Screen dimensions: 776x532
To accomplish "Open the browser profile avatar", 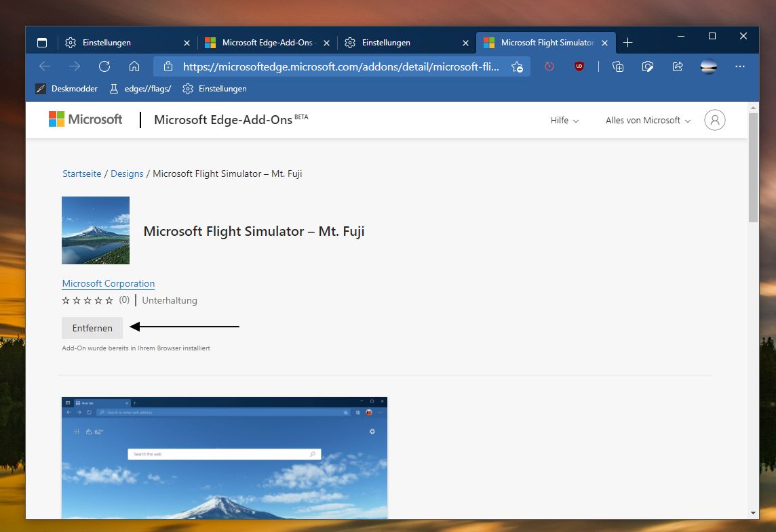I will coord(709,66).
